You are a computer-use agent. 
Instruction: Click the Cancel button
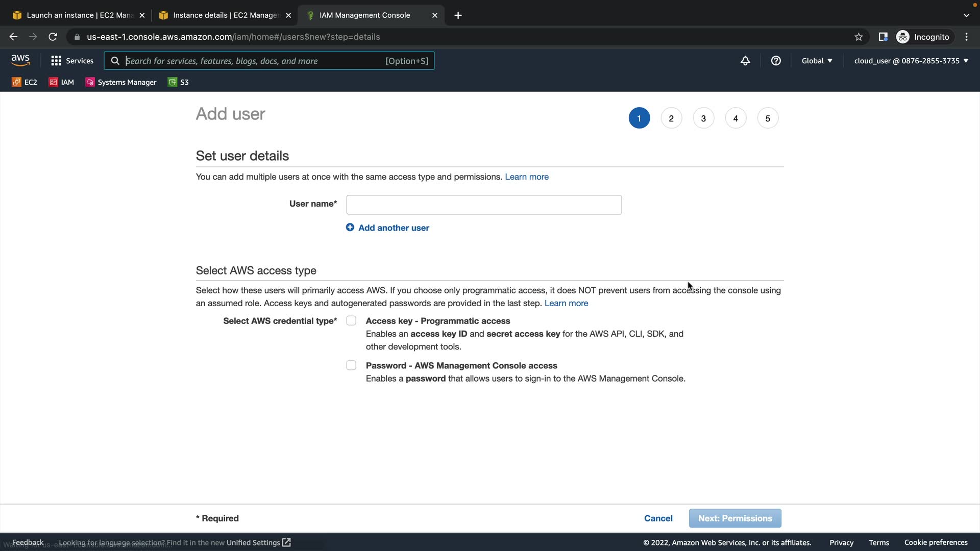coord(658,518)
